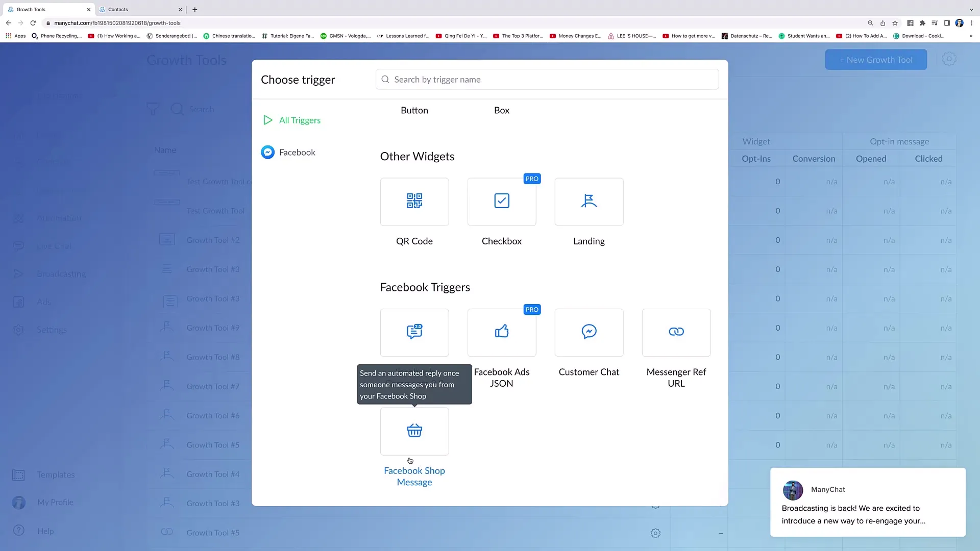Click the New Growth Tool button
This screenshot has width=980, height=551.
876,60
